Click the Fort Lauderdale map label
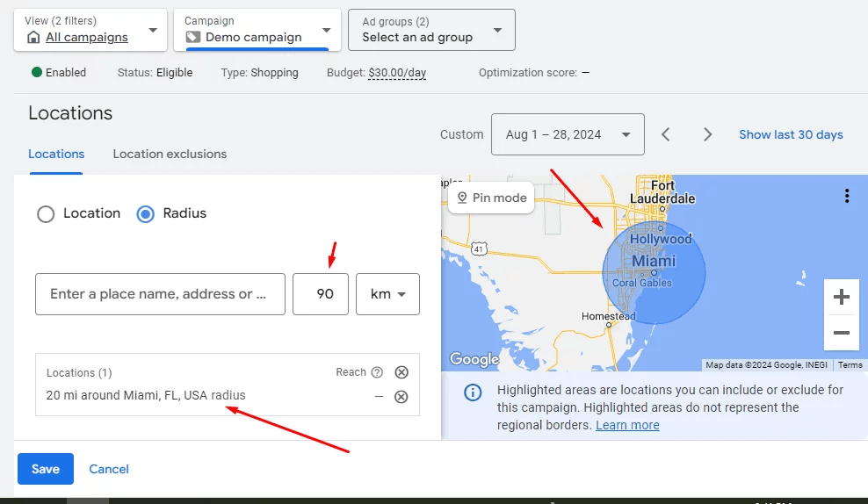This screenshot has height=504, width=868. pyautogui.click(x=662, y=192)
